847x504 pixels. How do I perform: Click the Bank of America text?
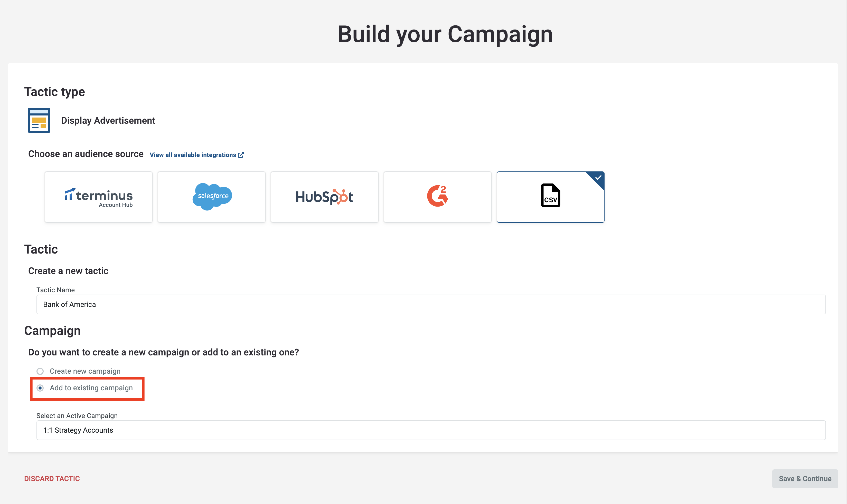(x=69, y=305)
